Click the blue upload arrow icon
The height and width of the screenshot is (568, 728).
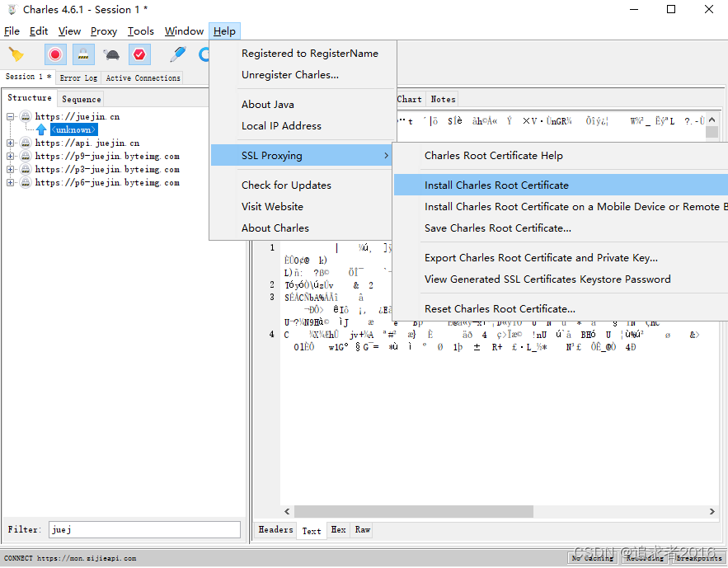coord(41,129)
